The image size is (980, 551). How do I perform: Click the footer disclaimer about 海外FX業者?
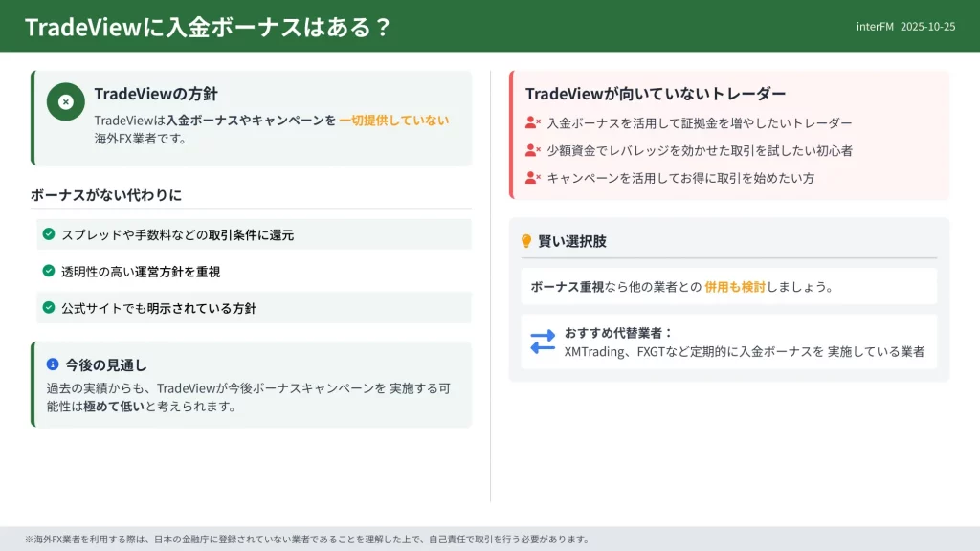tap(307, 539)
